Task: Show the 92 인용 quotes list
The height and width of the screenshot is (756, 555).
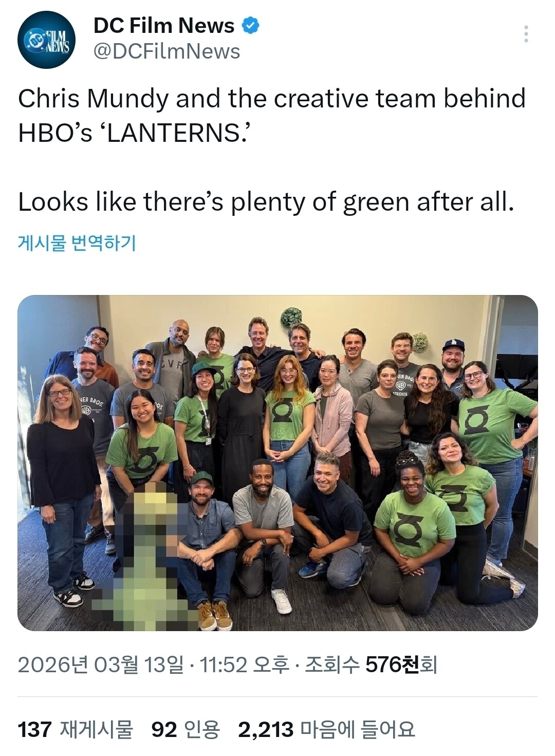Action: pos(186,729)
